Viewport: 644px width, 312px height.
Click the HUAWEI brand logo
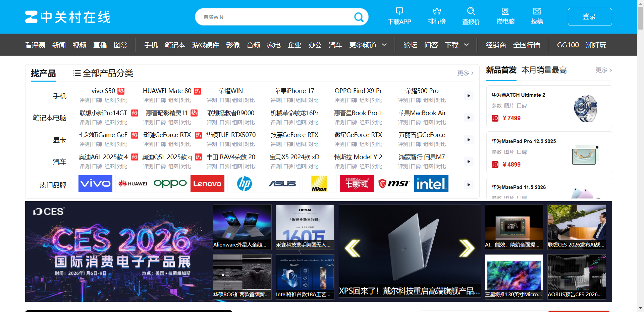tap(133, 184)
